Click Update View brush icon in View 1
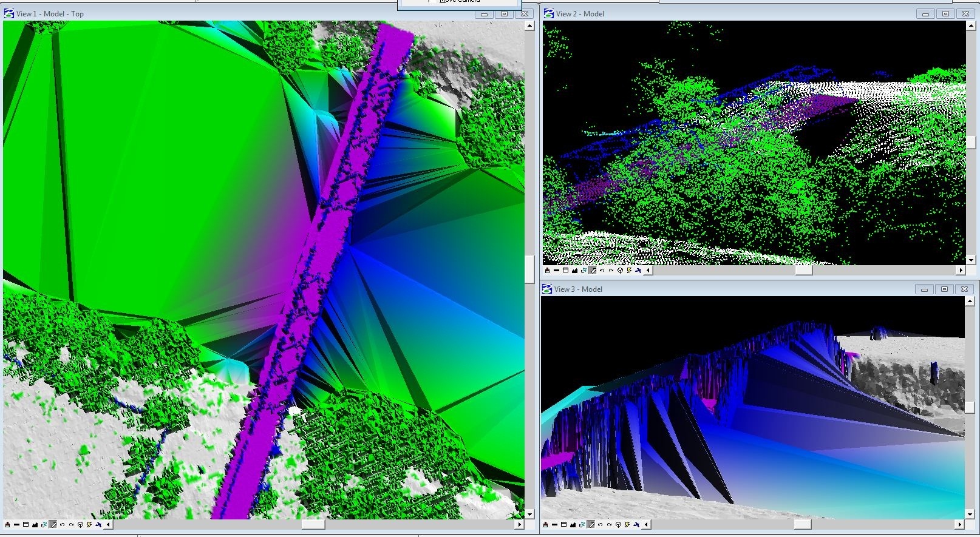Viewport: 980px width, 537px height. point(7,525)
